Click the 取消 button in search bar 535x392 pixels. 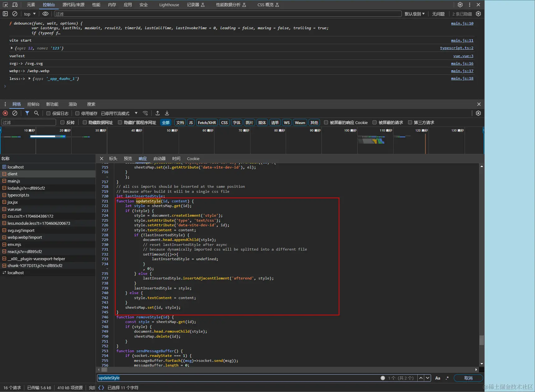click(468, 378)
